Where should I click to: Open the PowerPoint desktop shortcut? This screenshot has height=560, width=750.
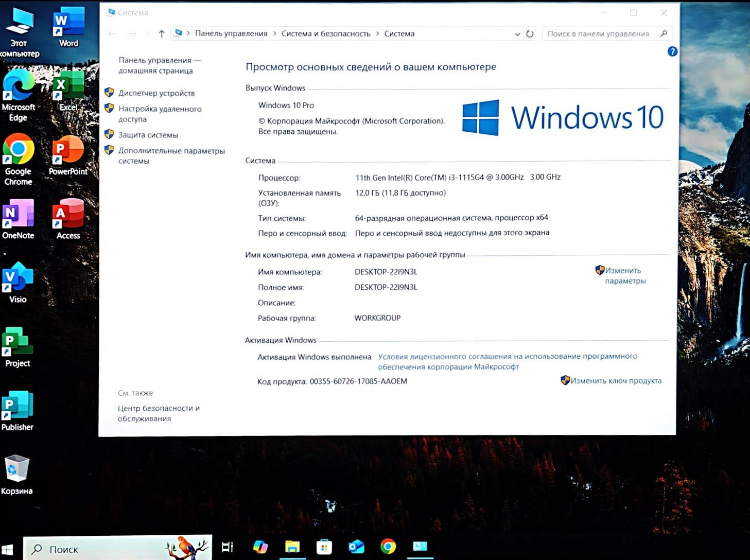point(68,155)
